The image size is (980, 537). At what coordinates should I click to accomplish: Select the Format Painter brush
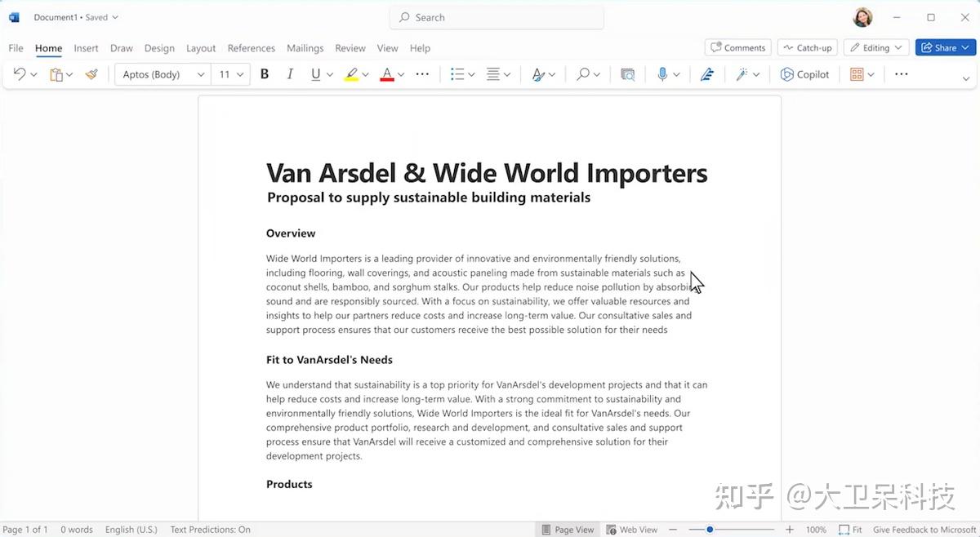pos(91,74)
